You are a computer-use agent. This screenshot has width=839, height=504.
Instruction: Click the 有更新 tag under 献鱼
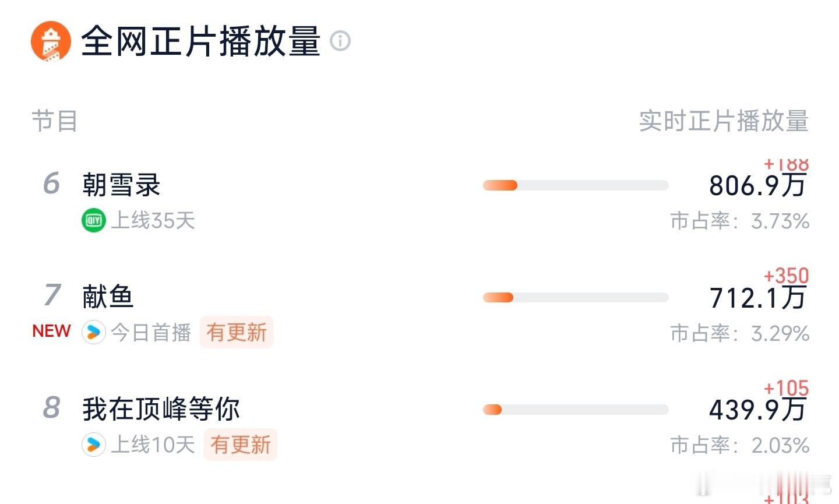click(x=236, y=333)
